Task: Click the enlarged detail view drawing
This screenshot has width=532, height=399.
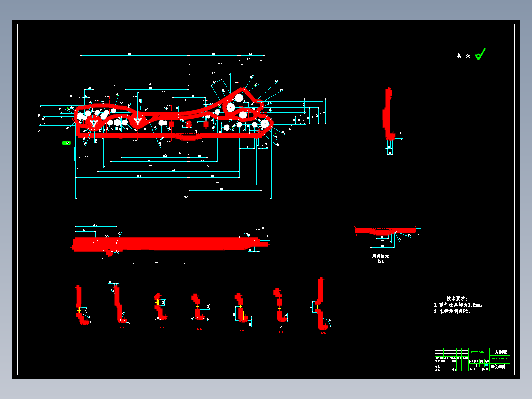Action: pyautogui.click(x=385, y=231)
